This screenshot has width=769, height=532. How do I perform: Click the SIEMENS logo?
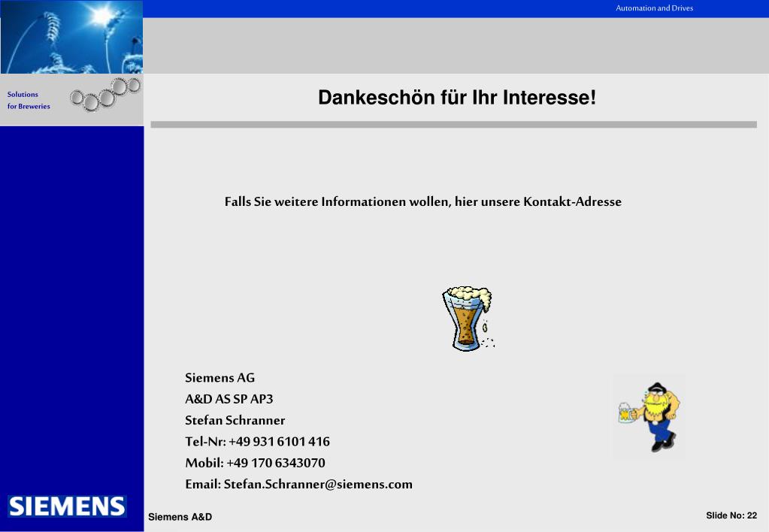tap(67, 506)
